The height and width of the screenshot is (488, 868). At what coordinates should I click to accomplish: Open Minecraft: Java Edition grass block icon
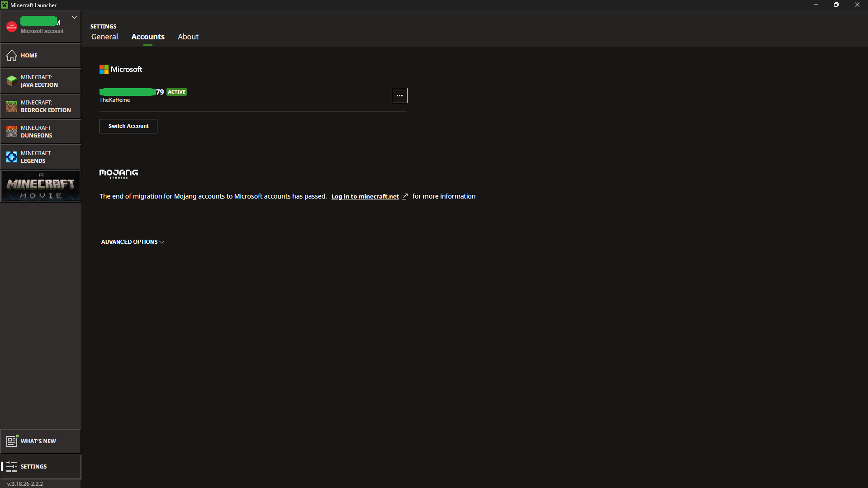[x=12, y=81]
